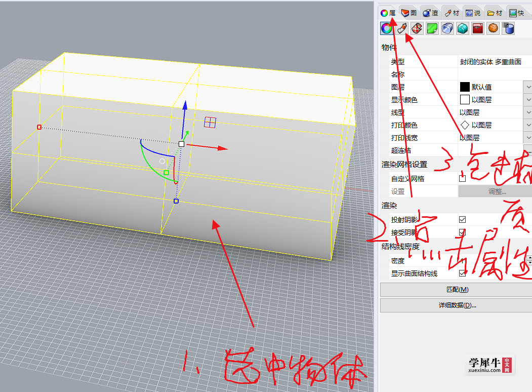
Task: Open the Edge Softening icon
Action: pos(447,28)
